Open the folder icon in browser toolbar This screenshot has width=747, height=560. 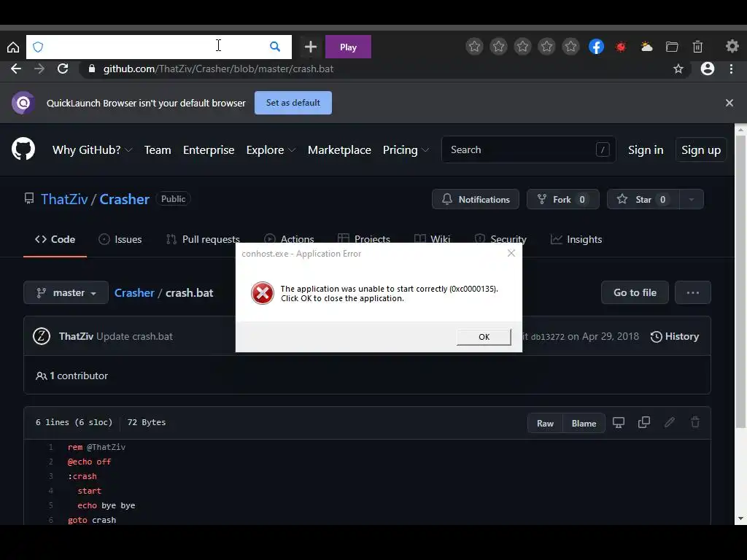pos(672,46)
